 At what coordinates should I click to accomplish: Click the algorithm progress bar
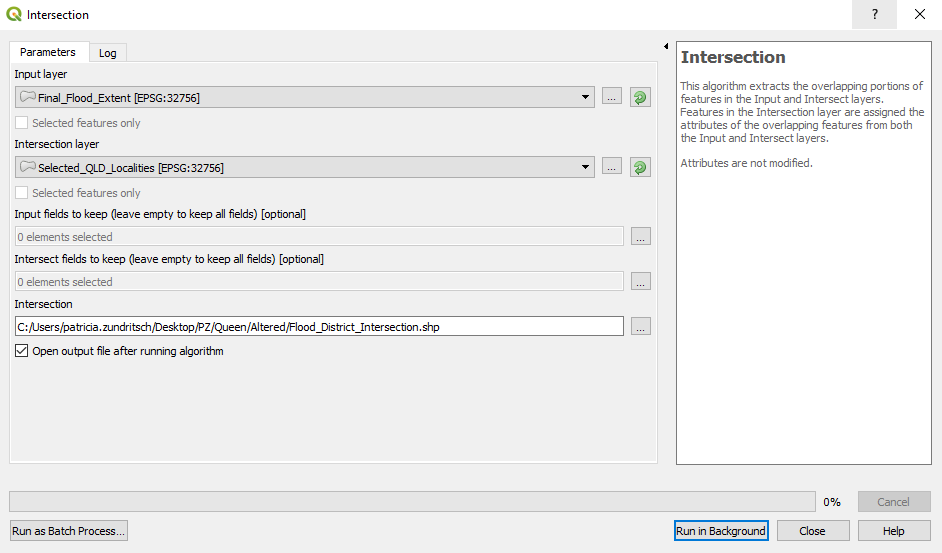(x=412, y=502)
